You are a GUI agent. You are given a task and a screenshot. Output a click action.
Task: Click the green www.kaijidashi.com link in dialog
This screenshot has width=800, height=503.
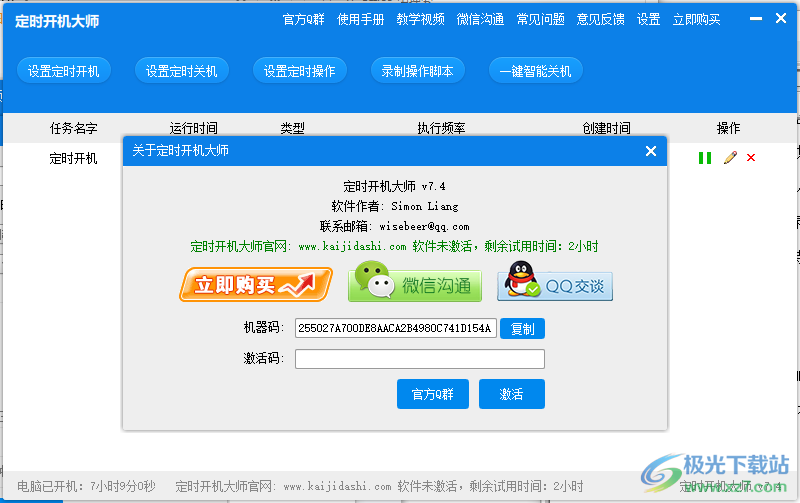352,247
